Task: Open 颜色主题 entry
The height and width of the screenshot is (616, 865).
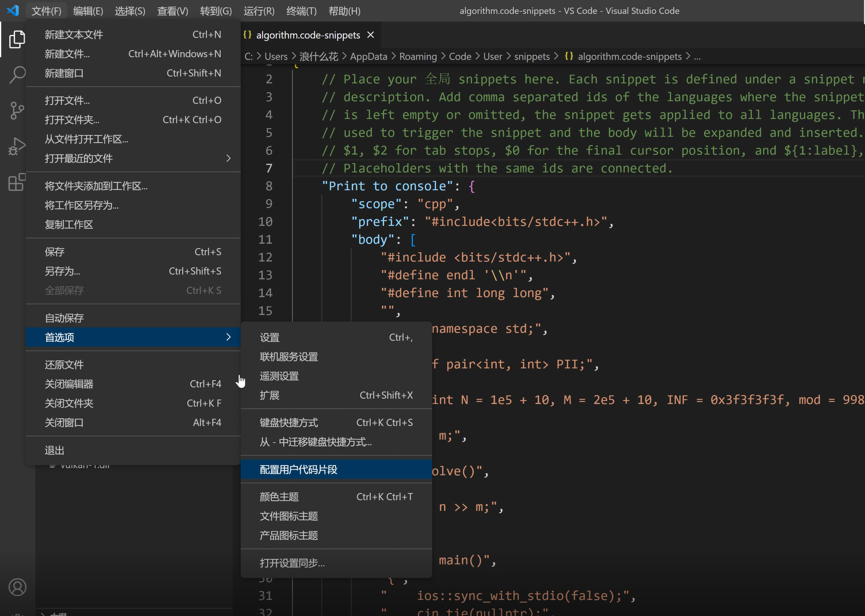Action: 336,497
